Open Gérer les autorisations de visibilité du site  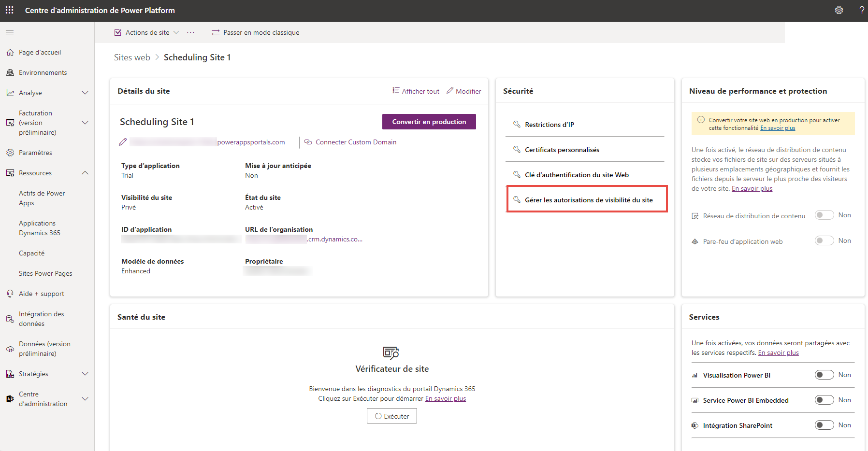pyautogui.click(x=587, y=199)
